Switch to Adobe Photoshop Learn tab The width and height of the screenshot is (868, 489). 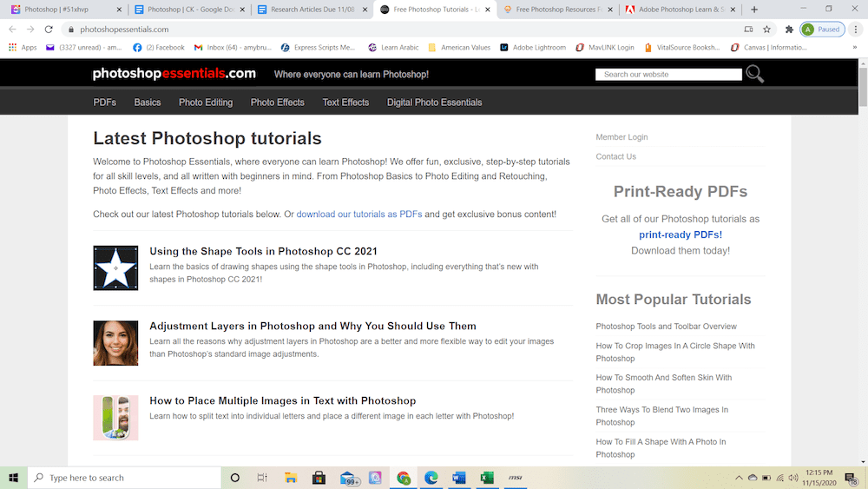tap(682, 10)
